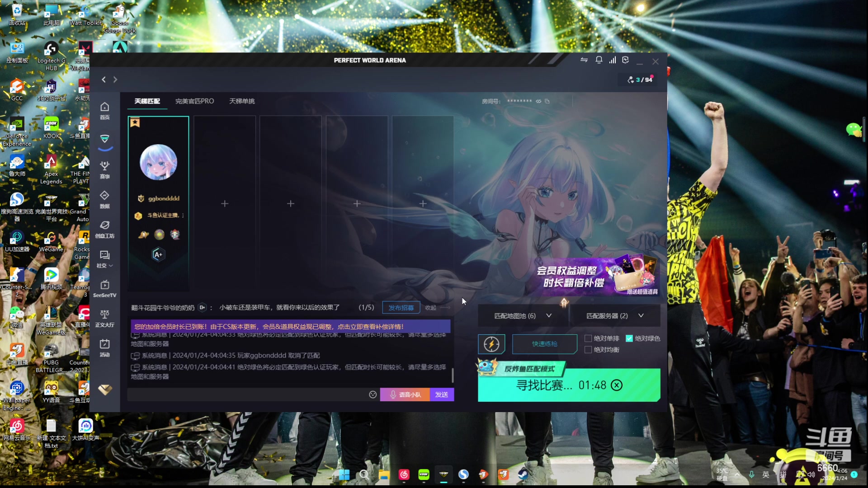Click the chat log scrollbar
This screenshot has width=868, height=488.
[x=453, y=375]
